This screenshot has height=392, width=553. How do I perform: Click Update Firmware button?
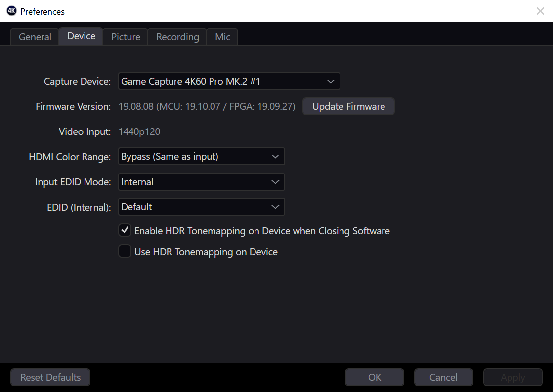pyautogui.click(x=348, y=107)
